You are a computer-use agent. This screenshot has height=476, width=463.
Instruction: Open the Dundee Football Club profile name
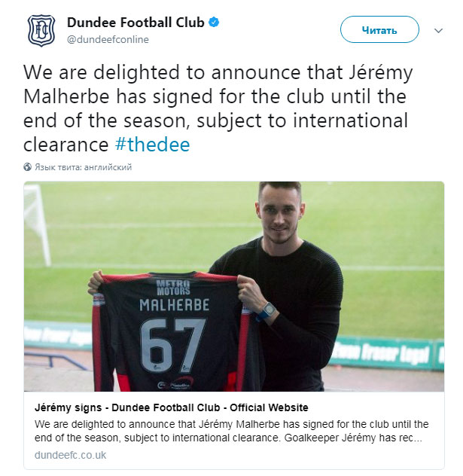pyautogui.click(x=136, y=23)
